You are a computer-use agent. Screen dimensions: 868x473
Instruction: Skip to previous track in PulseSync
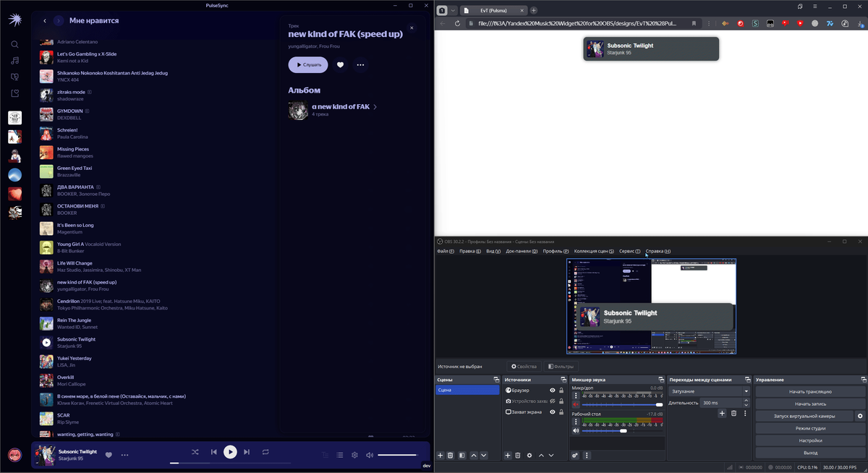coord(214,452)
